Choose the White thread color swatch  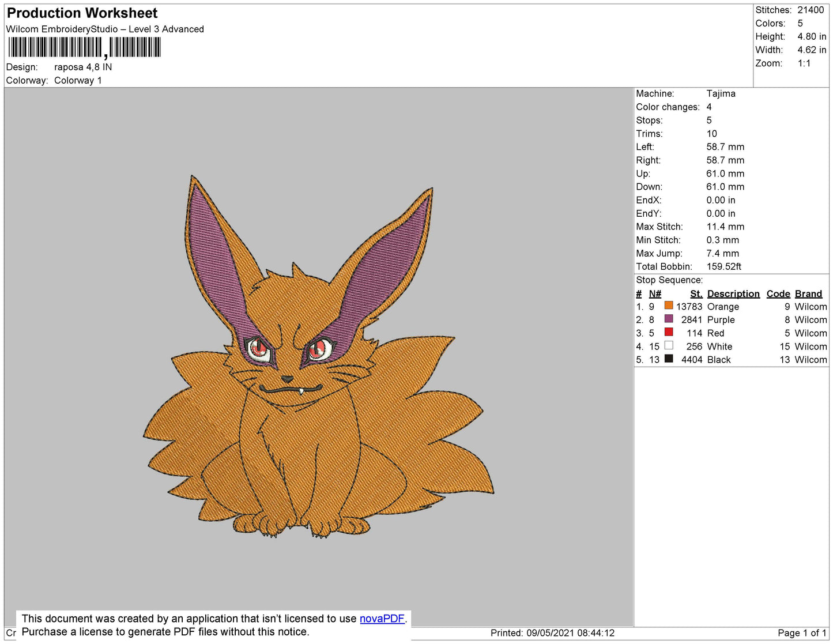[x=669, y=345]
